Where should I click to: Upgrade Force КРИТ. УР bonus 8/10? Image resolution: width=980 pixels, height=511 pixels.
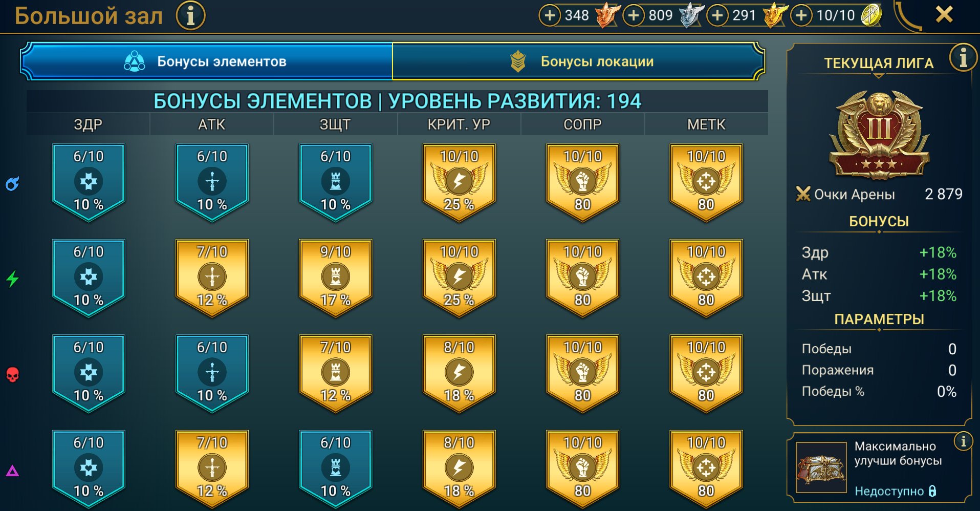pyautogui.click(x=459, y=373)
